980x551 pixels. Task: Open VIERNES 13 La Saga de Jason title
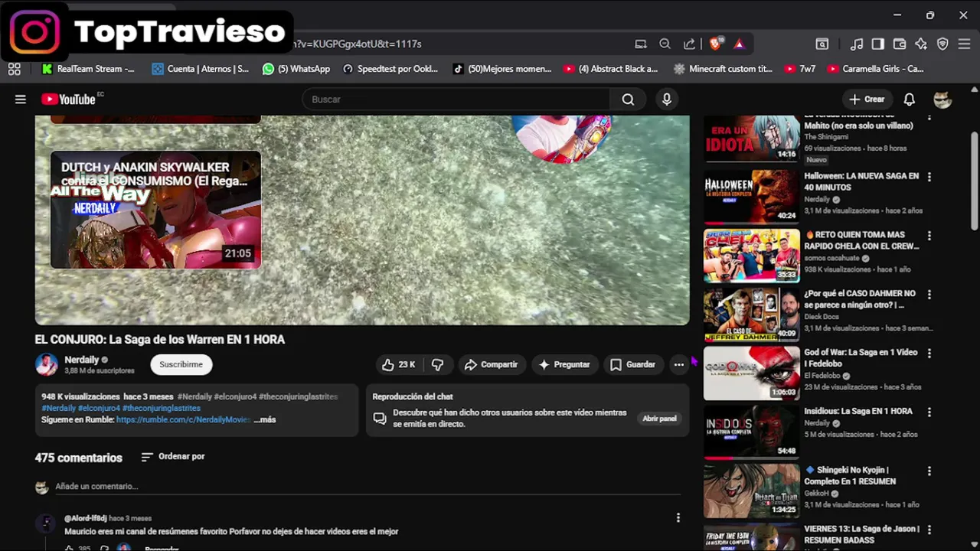[861, 535]
